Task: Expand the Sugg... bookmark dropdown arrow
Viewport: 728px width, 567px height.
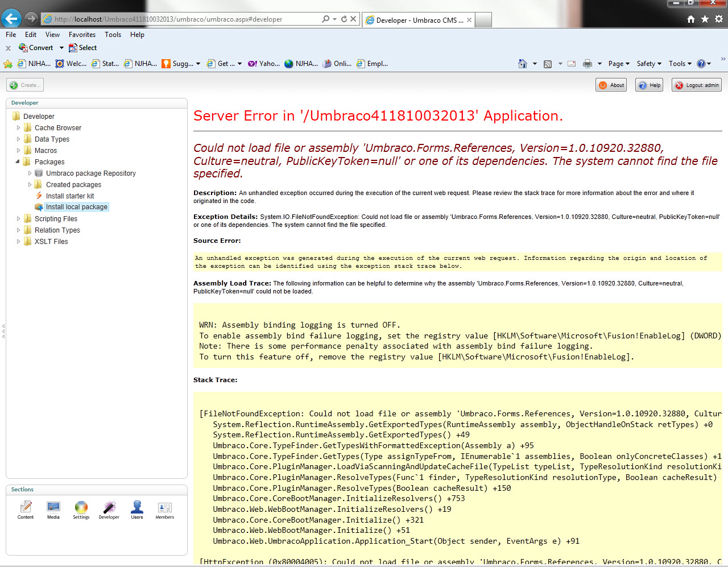Action: coord(198,64)
